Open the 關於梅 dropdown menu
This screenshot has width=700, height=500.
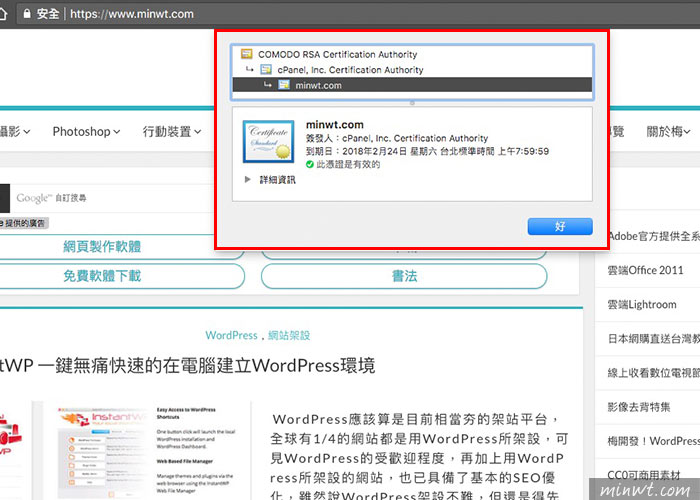click(x=668, y=131)
